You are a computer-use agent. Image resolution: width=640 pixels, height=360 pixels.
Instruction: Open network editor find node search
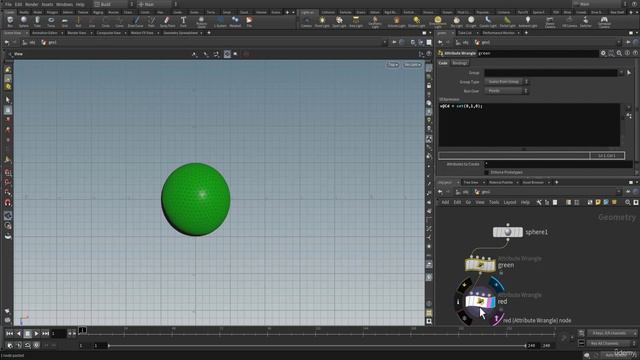628,202
